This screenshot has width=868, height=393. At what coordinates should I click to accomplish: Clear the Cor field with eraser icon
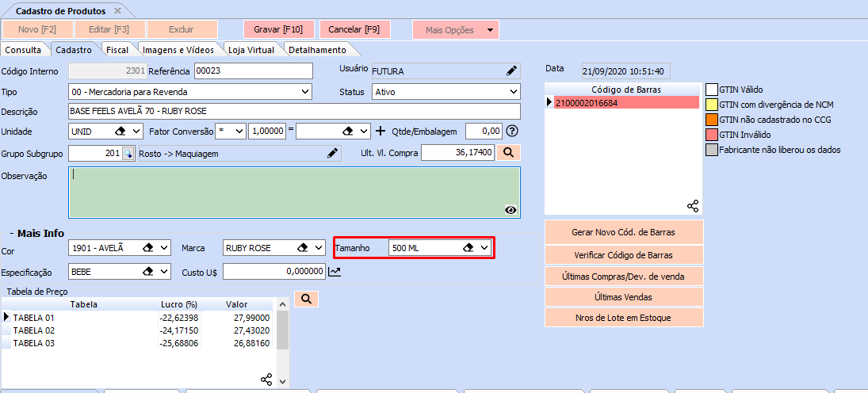click(147, 248)
